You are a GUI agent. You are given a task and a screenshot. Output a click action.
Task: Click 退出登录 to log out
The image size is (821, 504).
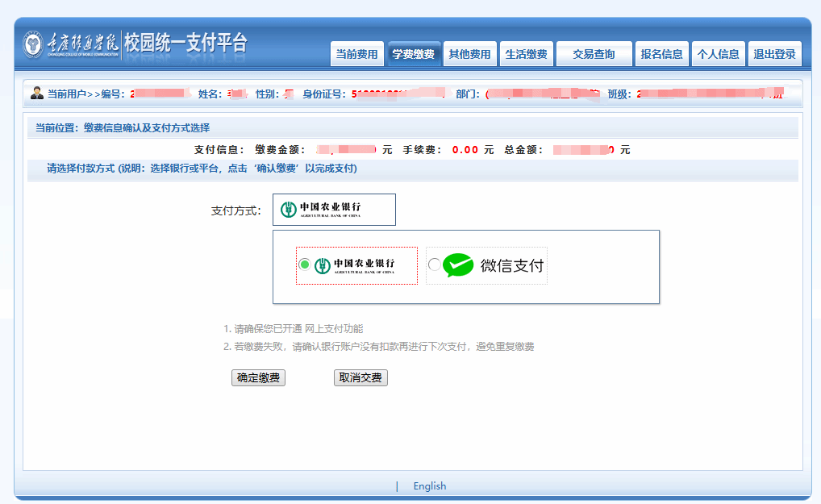point(774,55)
